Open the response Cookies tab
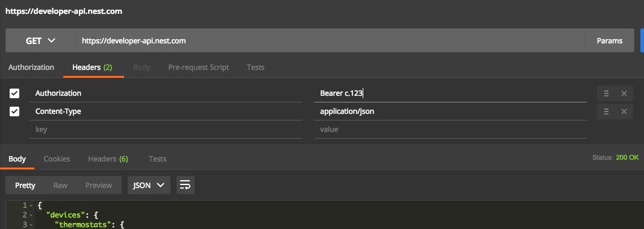 57,158
